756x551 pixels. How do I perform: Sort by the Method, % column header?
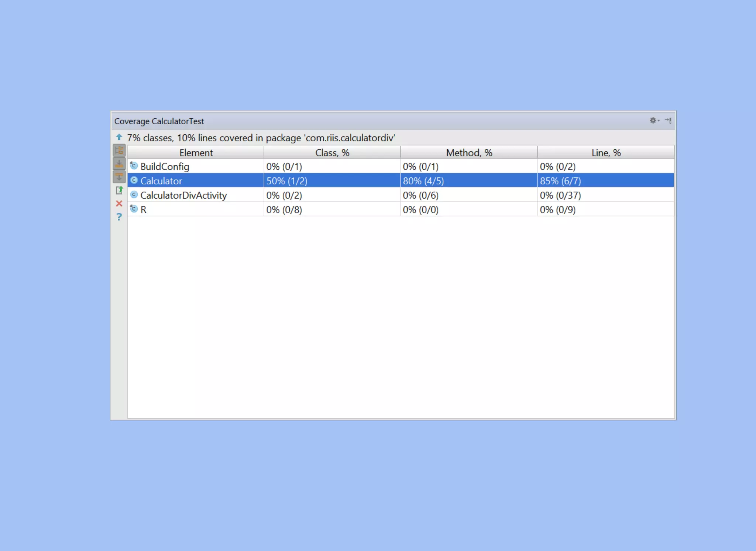point(469,153)
